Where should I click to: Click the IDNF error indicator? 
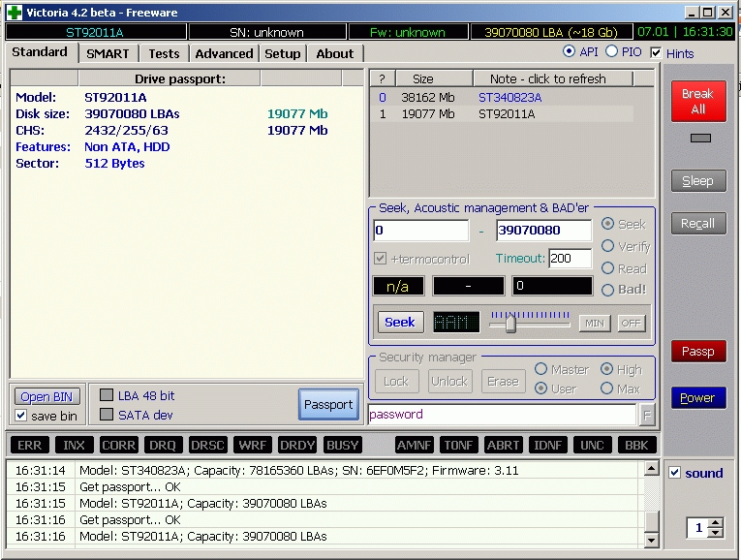[547, 445]
